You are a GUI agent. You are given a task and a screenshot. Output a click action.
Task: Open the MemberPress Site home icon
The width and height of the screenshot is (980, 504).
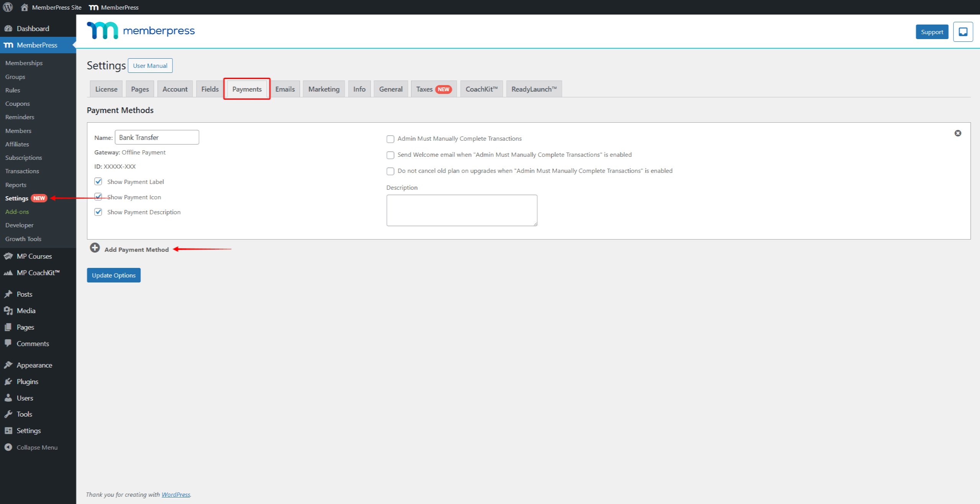tap(25, 7)
